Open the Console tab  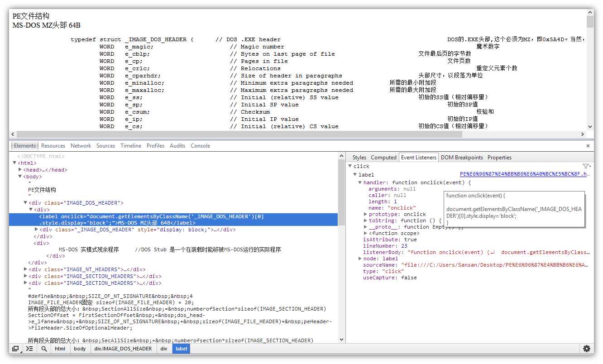coord(200,146)
